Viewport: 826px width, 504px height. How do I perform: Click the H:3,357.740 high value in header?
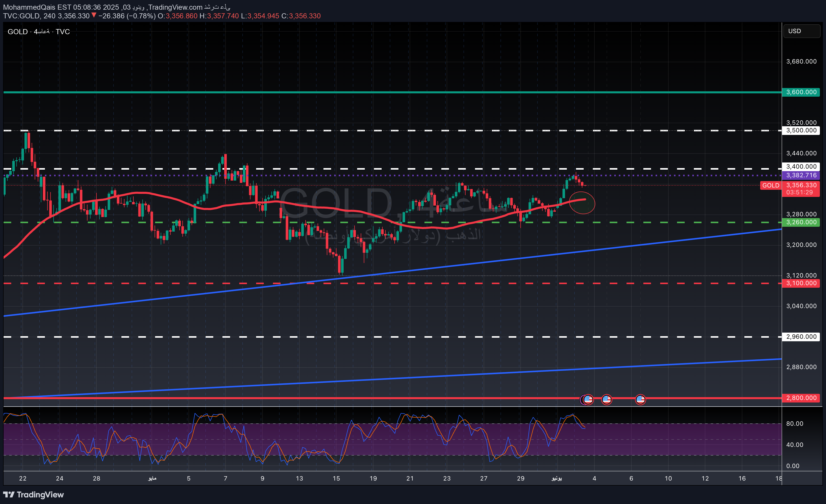tap(219, 16)
